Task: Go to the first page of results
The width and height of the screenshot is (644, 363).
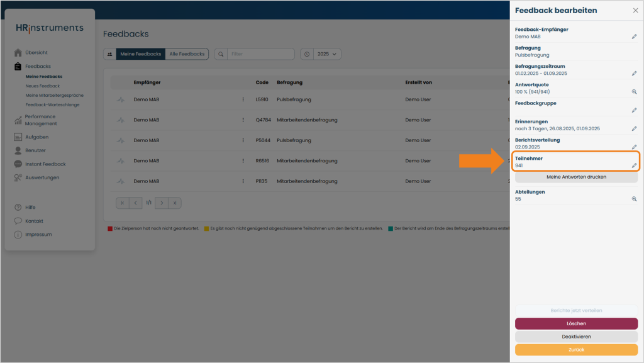Action: coord(123,203)
